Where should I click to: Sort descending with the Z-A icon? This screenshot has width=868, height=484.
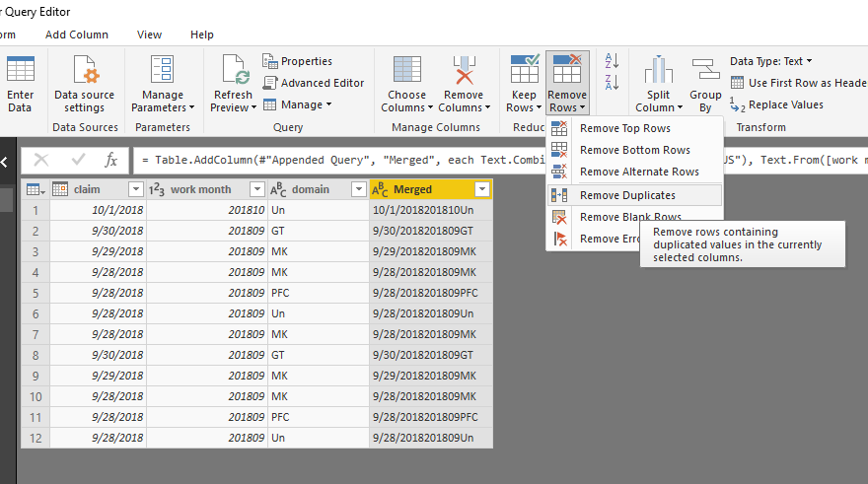(x=612, y=83)
